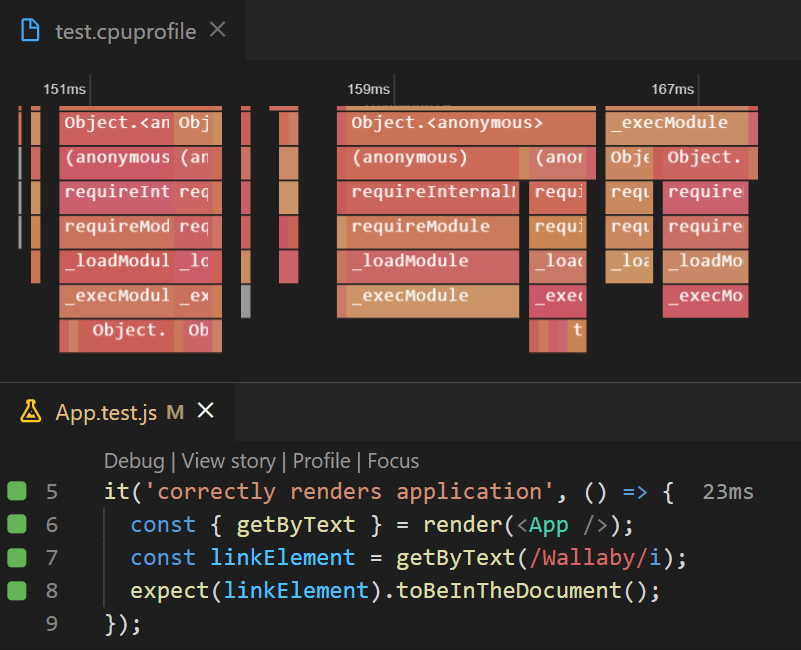Launch the Profile action link
The image size is (801, 650).
click(x=321, y=461)
